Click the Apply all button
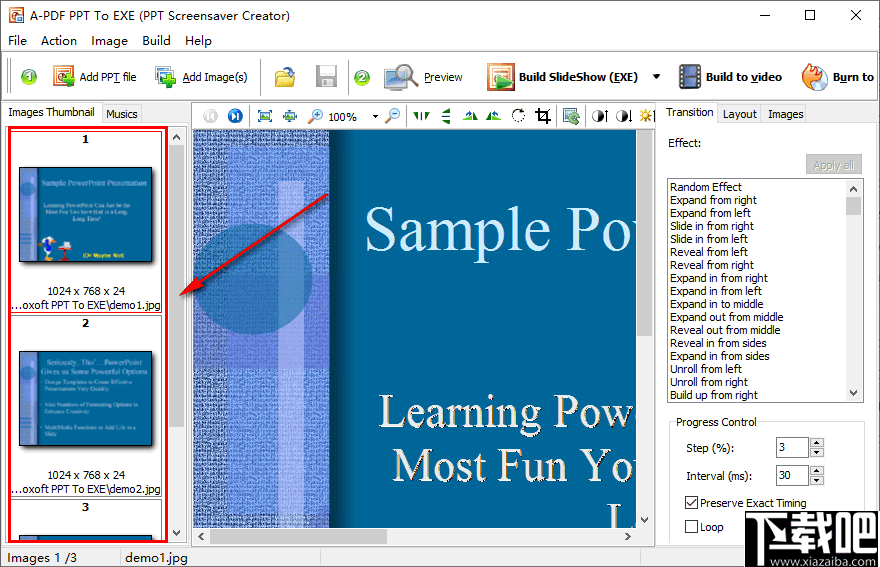Screen dimensions: 880x567 [x=833, y=165]
